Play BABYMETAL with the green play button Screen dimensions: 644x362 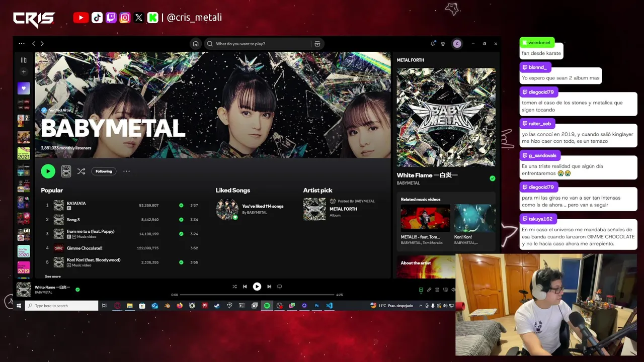tap(48, 171)
